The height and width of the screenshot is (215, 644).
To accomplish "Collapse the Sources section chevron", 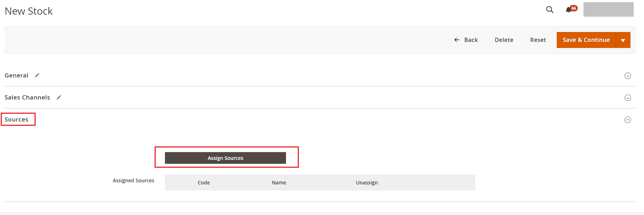I will (628, 120).
